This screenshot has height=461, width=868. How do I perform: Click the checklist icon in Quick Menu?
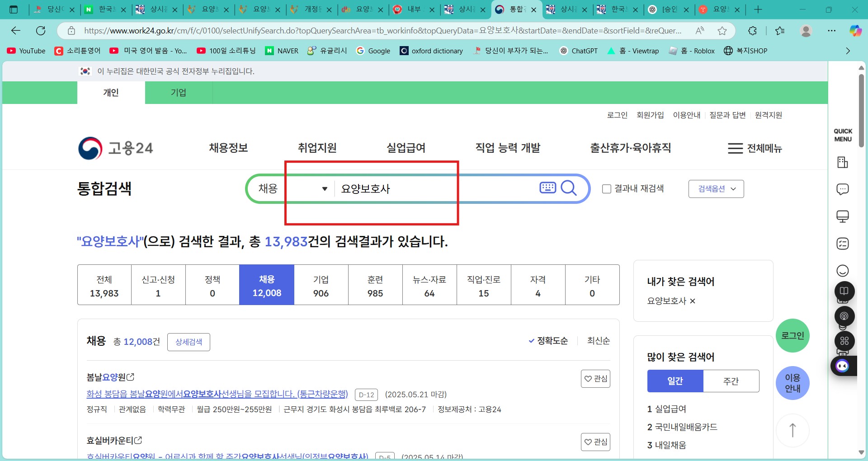pos(843,244)
